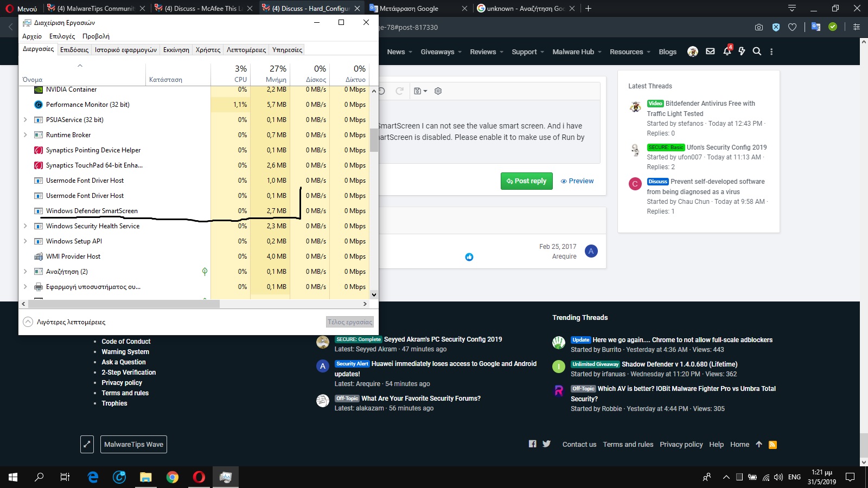Screen dimensions: 868x488
Task: Click the redo arrow in reply editor
Action: coord(399,91)
